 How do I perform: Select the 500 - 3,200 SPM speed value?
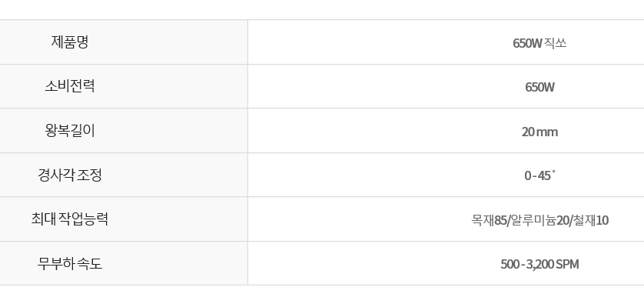539,264
